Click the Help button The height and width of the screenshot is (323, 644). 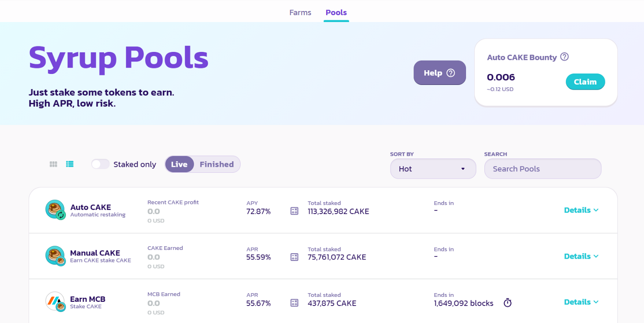[440, 73]
